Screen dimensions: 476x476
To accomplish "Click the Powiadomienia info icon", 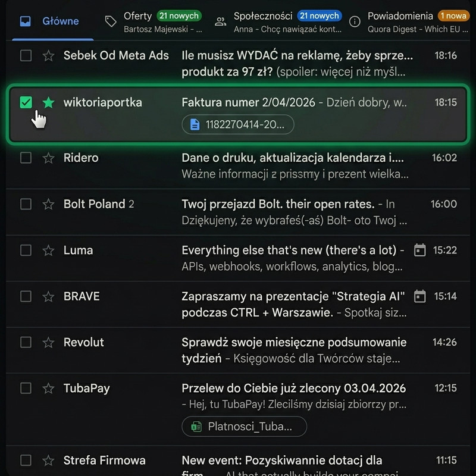I will tap(355, 21).
